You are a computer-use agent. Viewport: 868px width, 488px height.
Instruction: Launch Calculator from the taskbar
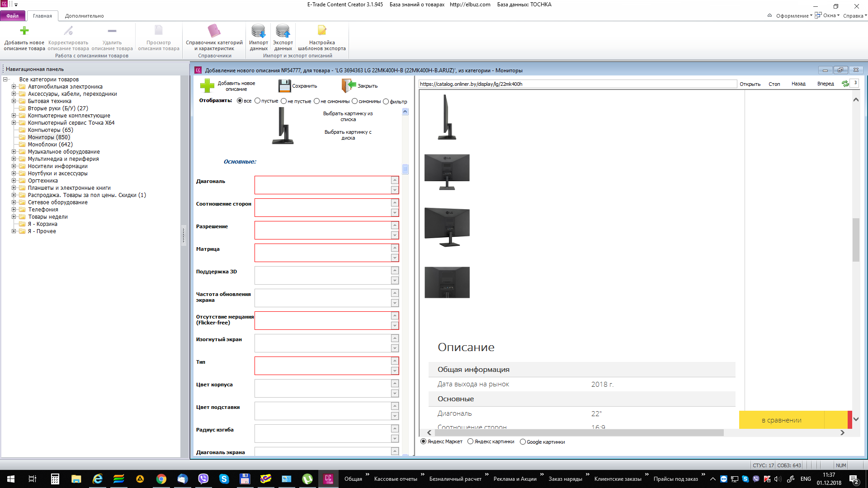(55, 479)
